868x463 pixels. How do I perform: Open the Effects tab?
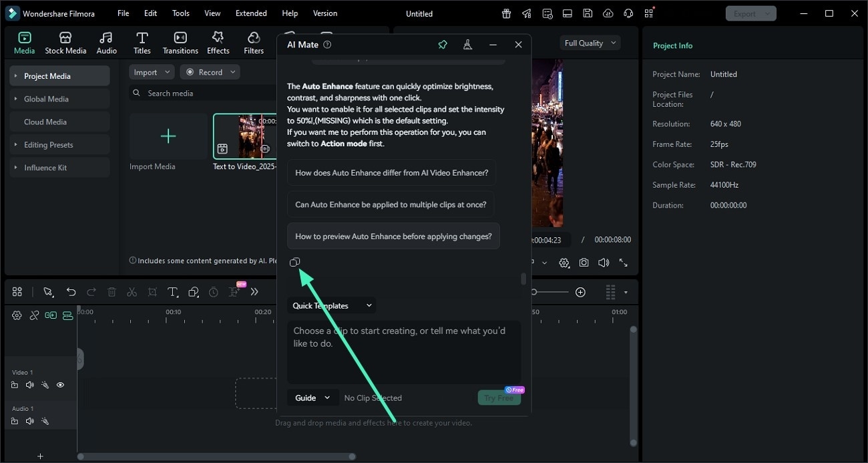pyautogui.click(x=218, y=43)
